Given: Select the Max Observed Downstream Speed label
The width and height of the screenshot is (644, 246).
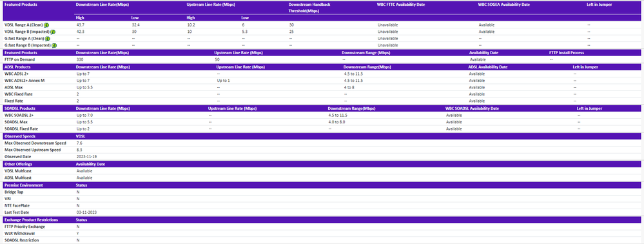Looking at the screenshot, I should click(x=35, y=143).
